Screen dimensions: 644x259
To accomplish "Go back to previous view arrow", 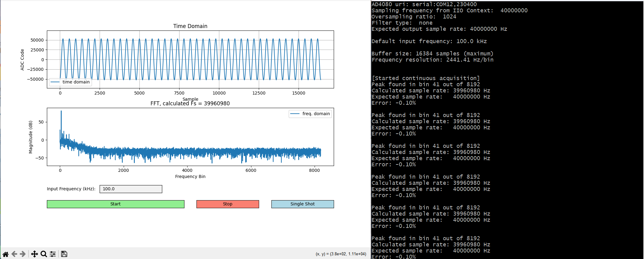I will 14,254.
